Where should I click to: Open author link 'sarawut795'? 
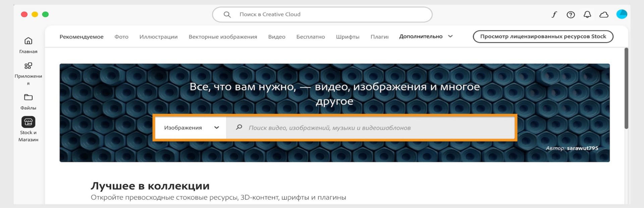click(x=583, y=148)
